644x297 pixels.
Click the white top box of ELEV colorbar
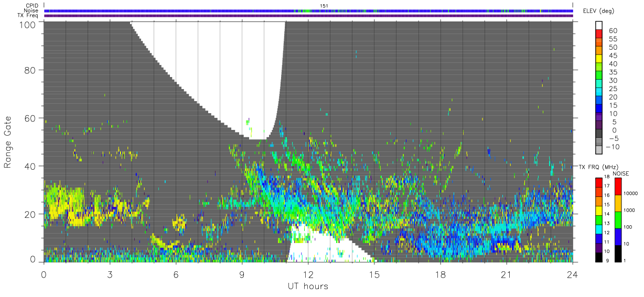(599, 25)
